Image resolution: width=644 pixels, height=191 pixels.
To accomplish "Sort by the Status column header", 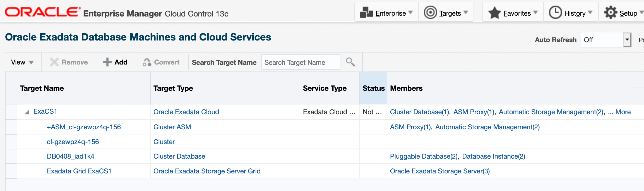I will click(x=373, y=88).
